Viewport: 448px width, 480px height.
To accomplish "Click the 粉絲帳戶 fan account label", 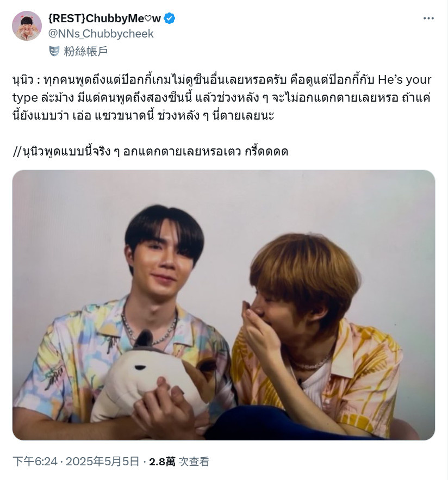I will pyautogui.click(x=86, y=51).
